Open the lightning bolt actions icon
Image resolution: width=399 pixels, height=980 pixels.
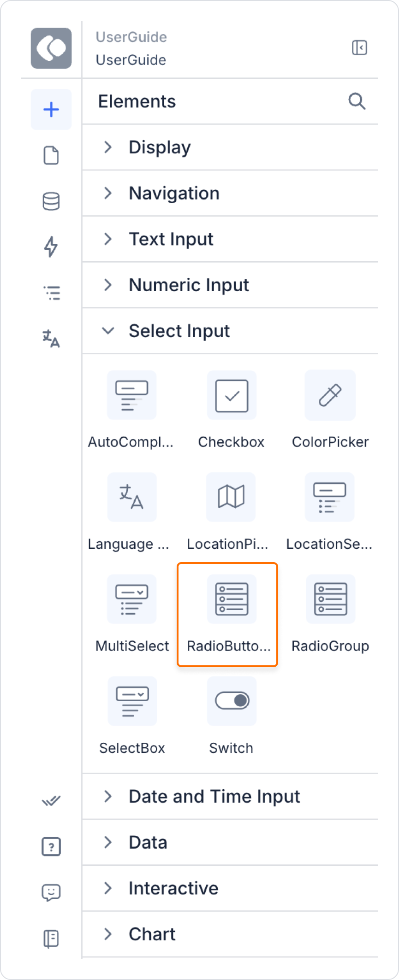51,247
